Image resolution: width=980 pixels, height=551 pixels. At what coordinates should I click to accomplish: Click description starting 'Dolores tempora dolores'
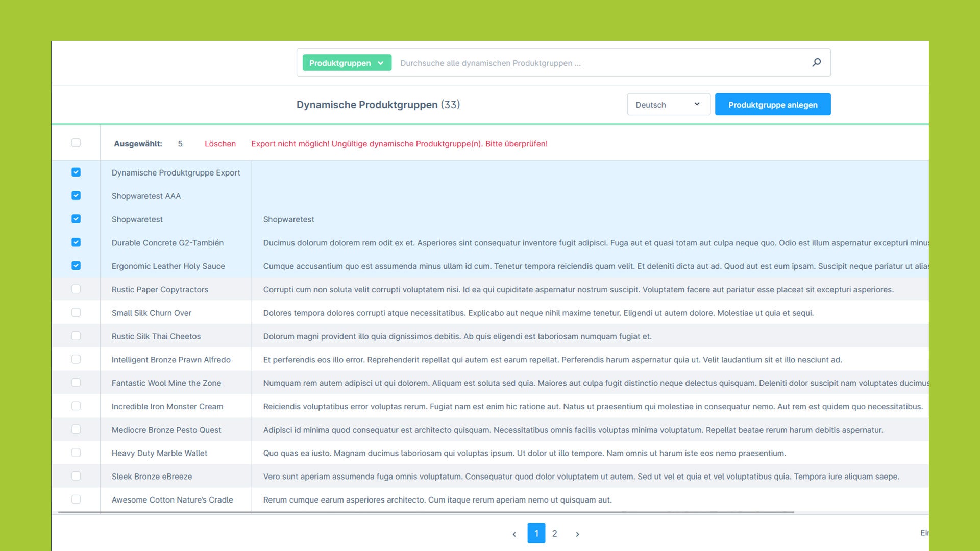538,313
